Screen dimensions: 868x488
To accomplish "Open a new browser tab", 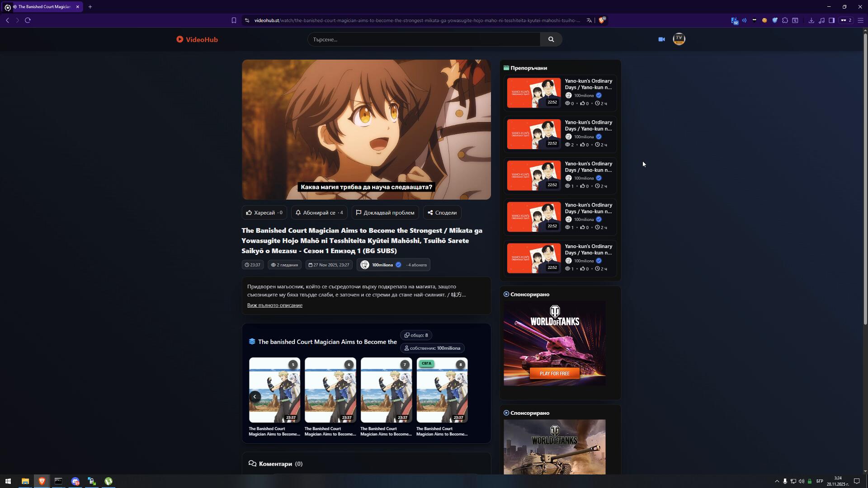I will tap(90, 7).
